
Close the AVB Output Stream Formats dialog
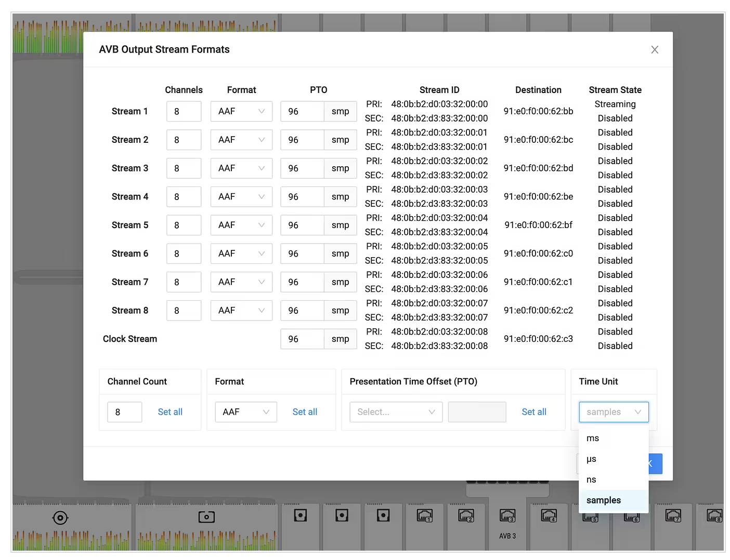pyautogui.click(x=655, y=49)
